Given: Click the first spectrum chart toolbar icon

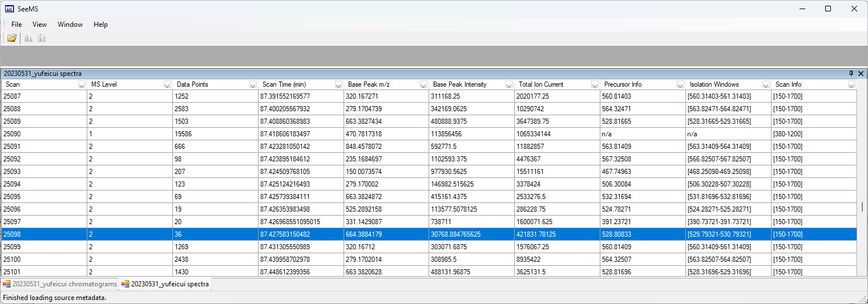Looking at the screenshot, I should 29,38.
